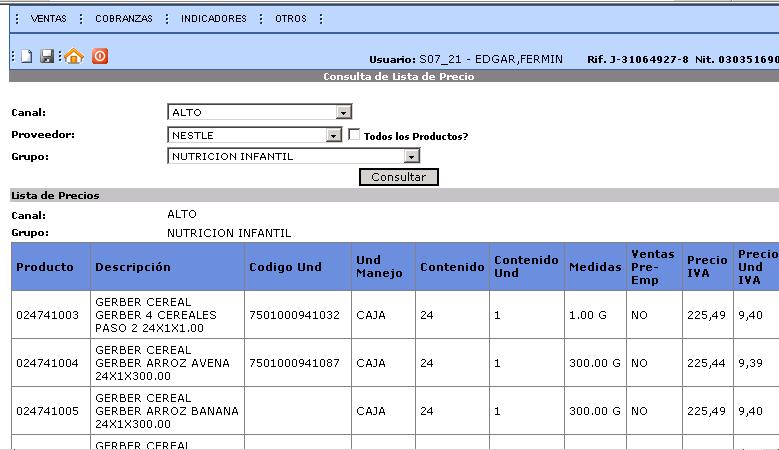Select barcode 7501000941087
Image resolution: width=779 pixels, height=450 pixels.
tap(295, 363)
